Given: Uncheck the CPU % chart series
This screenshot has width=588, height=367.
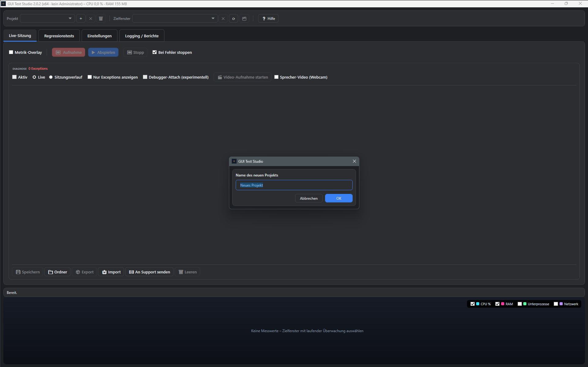Looking at the screenshot, I should click(473, 304).
